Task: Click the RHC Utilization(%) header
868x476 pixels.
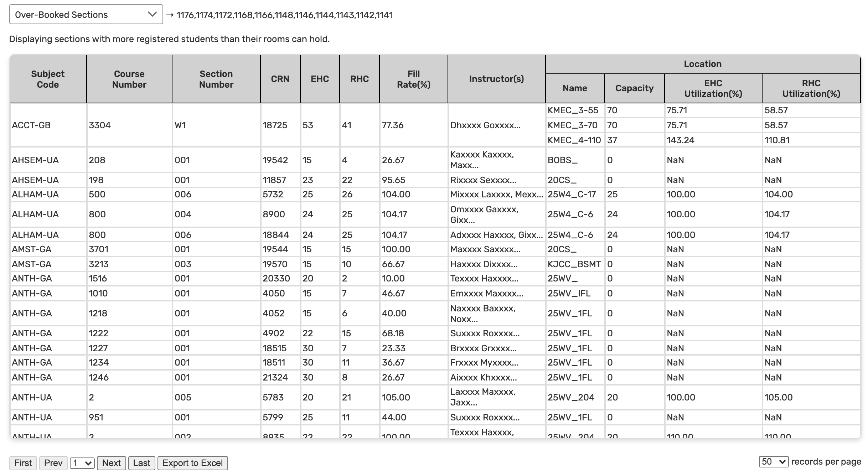Action: 811,88
